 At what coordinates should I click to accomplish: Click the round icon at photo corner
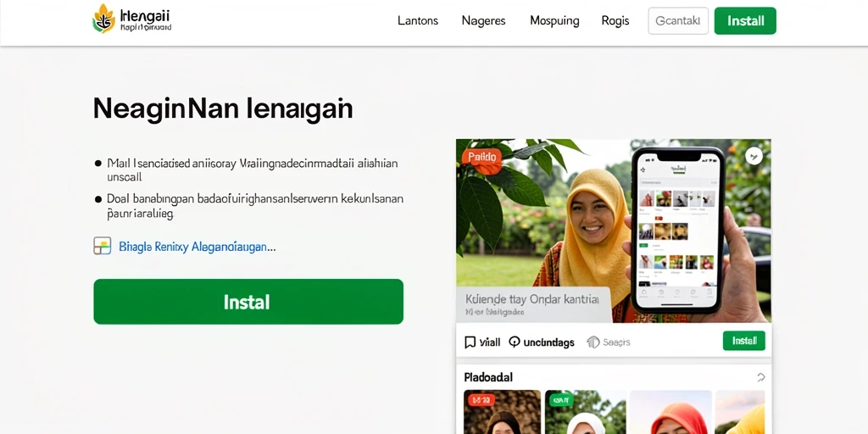754,156
